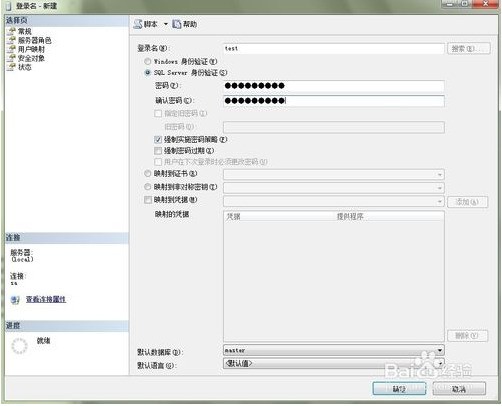The image size is (502, 406).
Task: Open the 帮助 help icon
Action: [x=176, y=24]
